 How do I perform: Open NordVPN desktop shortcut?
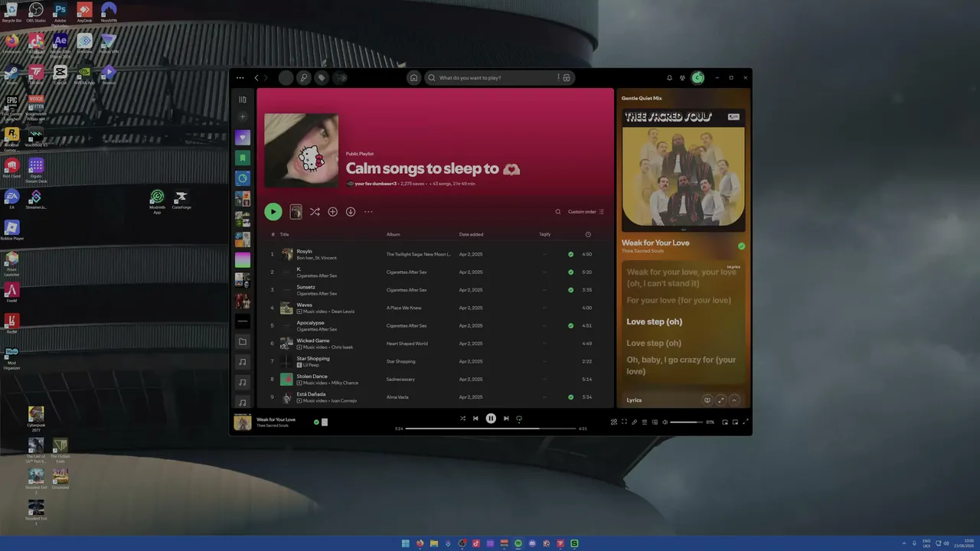(x=109, y=11)
